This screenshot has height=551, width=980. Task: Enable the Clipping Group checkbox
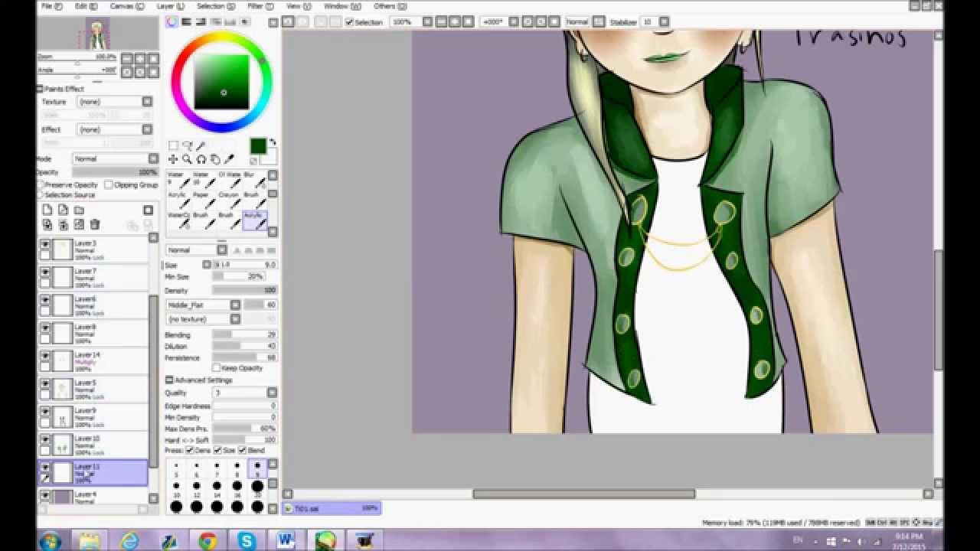pos(109,184)
